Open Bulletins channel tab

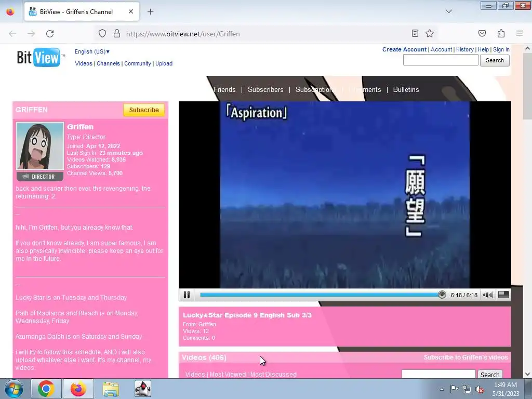coord(406,89)
